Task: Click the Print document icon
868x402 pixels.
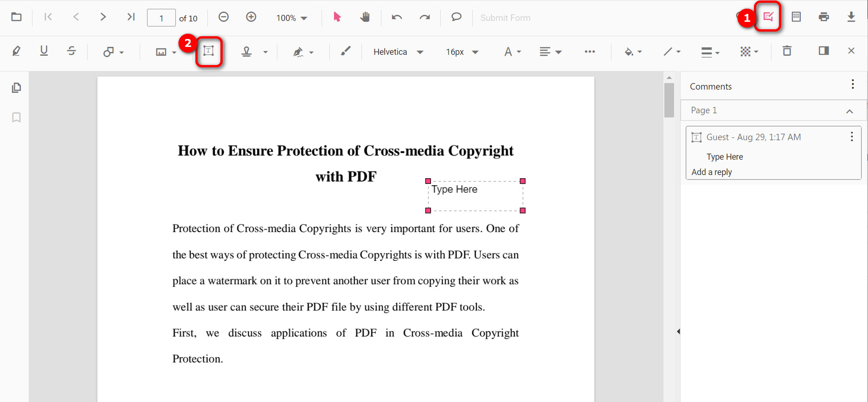Action: click(x=823, y=17)
